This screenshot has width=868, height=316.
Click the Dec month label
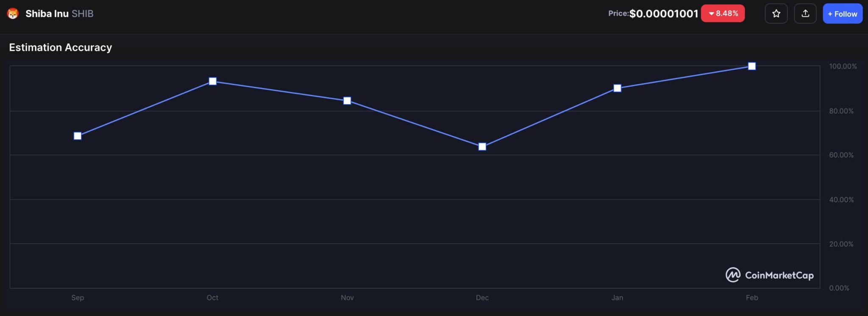coord(482,298)
